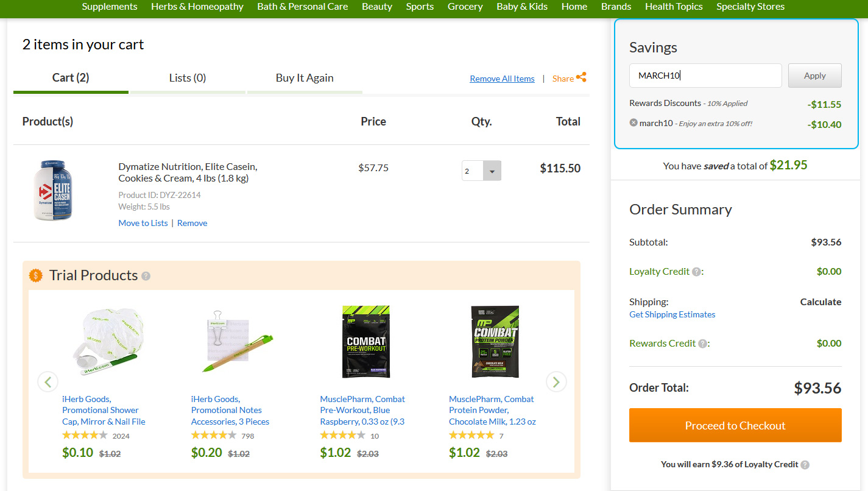Open the MusclePharm Combat Pre-Workout Blue Raspberry link

tap(362, 410)
